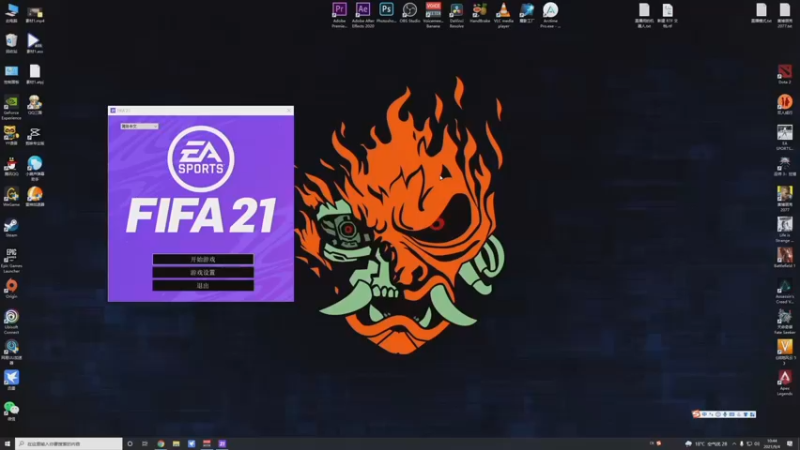Click the Exit button in FIFA 21 launcher
The width and height of the screenshot is (800, 450).
tap(203, 286)
